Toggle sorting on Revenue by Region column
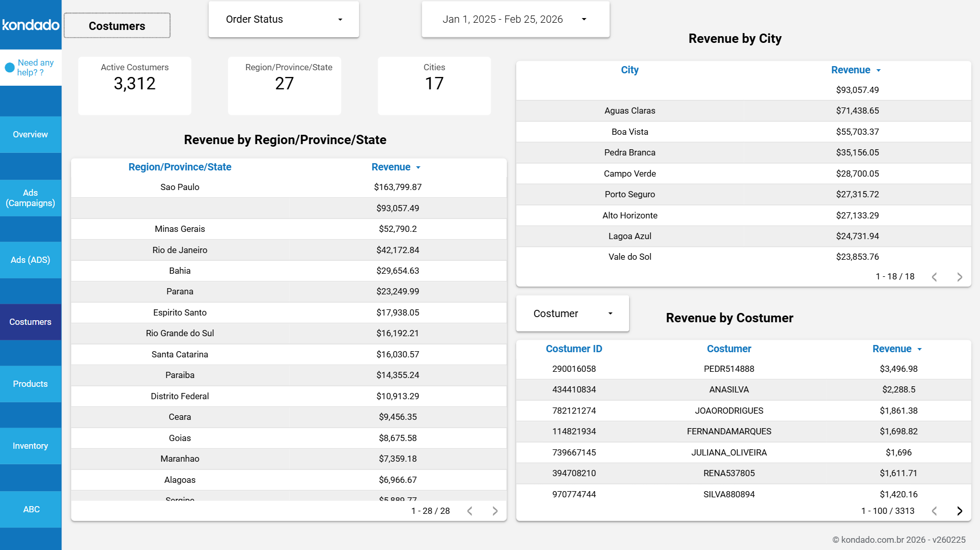The image size is (980, 550). (x=396, y=167)
